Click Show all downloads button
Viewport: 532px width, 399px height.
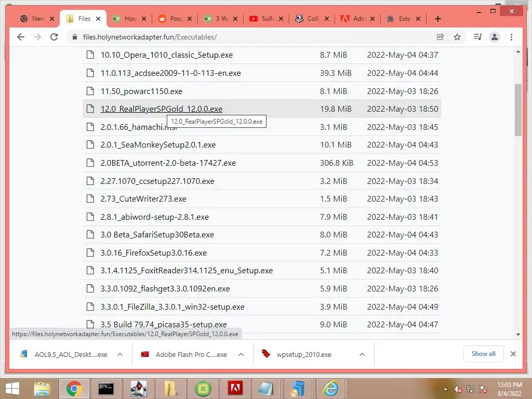point(484,354)
